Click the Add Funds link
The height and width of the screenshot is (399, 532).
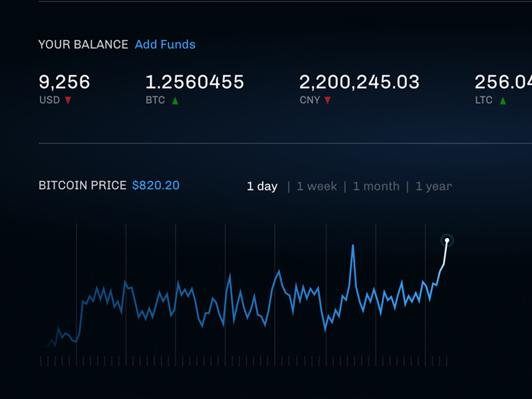[165, 45]
